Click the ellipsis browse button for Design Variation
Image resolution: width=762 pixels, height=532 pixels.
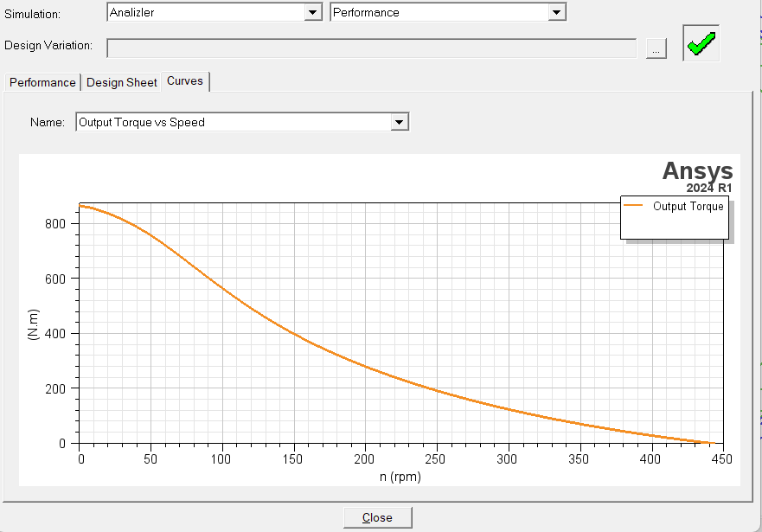point(656,49)
